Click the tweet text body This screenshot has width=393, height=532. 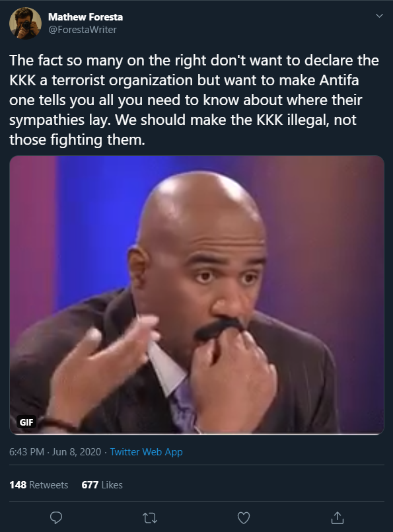(x=194, y=100)
